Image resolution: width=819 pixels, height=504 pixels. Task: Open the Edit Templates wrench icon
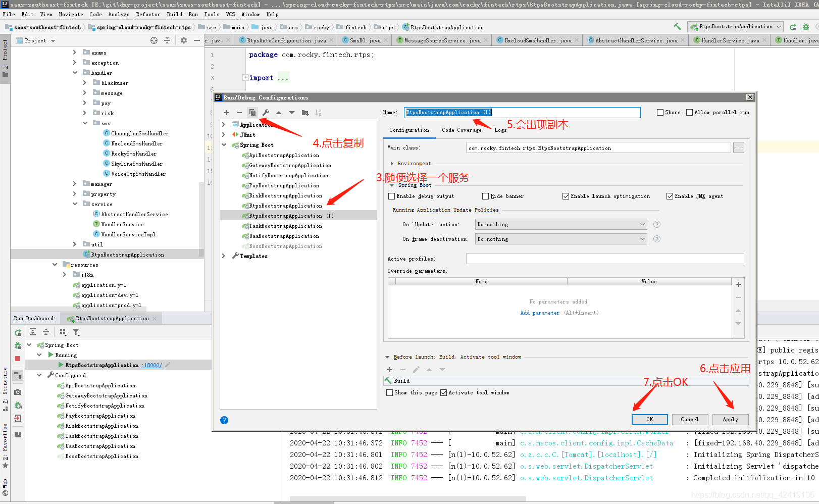tap(266, 112)
